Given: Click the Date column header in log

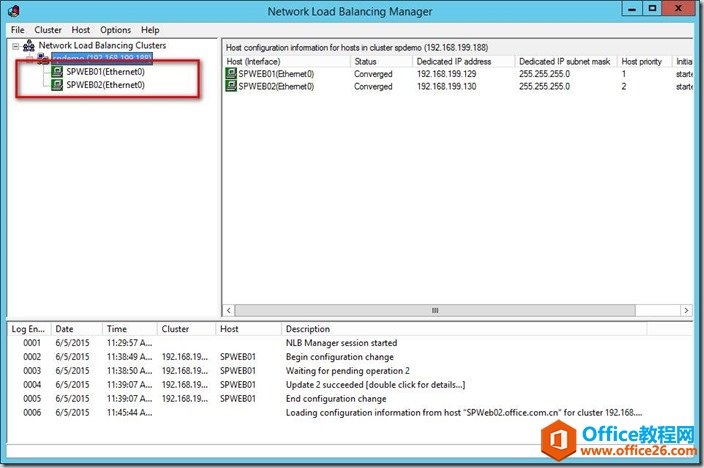Looking at the screenshot, I should coord(77,329).
